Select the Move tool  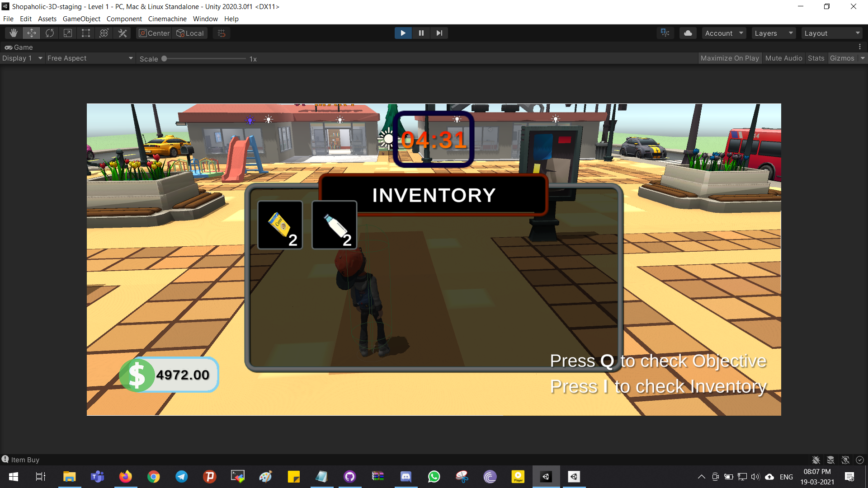[x=32, y=33]
